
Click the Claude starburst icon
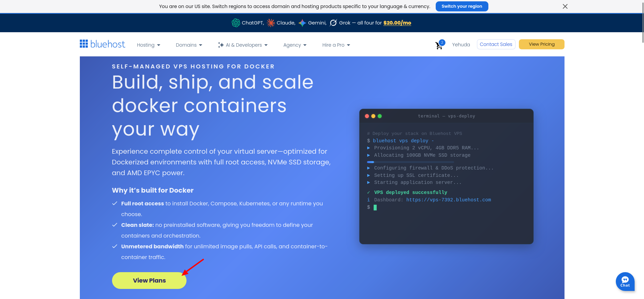(271, 23)
